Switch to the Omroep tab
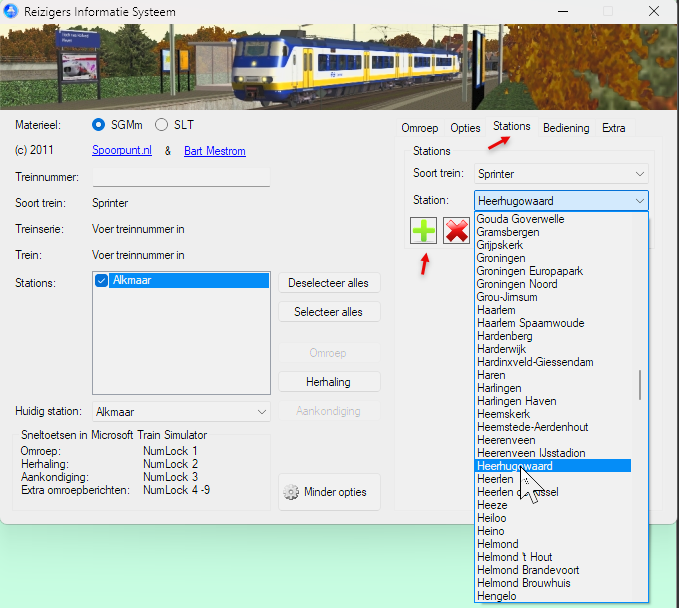Screen dimensions: 679x608 click(420, 128)
